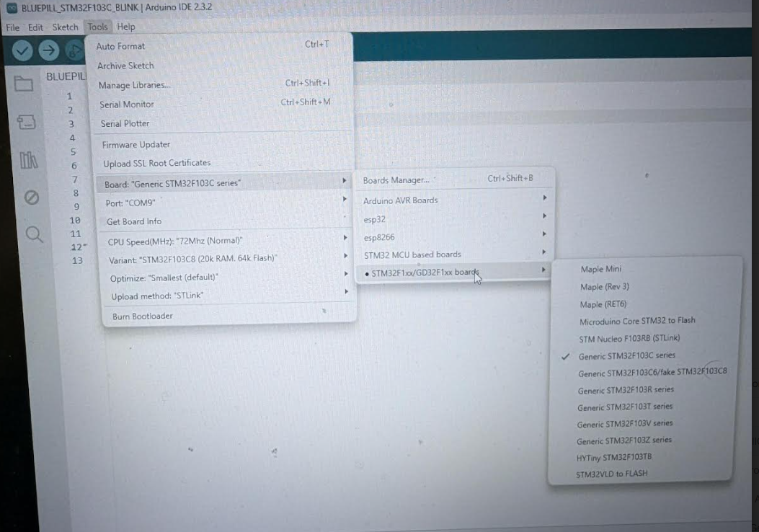The image size is (759, 532).
Task: Open the Sketch menu
Action: click(x=65, y=27)
